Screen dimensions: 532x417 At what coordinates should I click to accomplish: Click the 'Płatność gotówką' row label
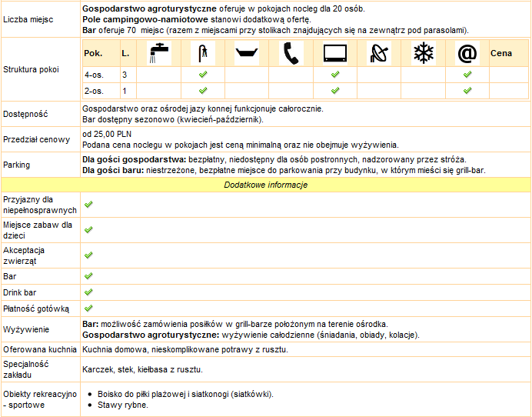[36, 309]
